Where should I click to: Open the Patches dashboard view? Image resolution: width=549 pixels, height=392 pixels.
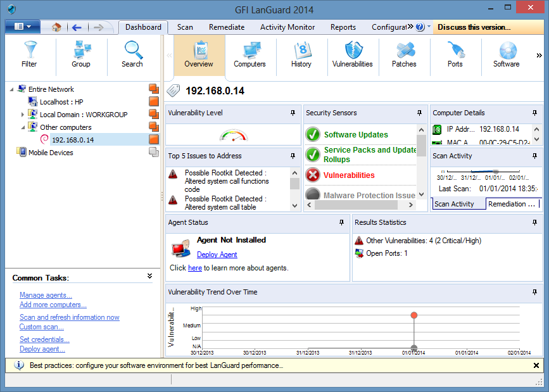point(404,54)
